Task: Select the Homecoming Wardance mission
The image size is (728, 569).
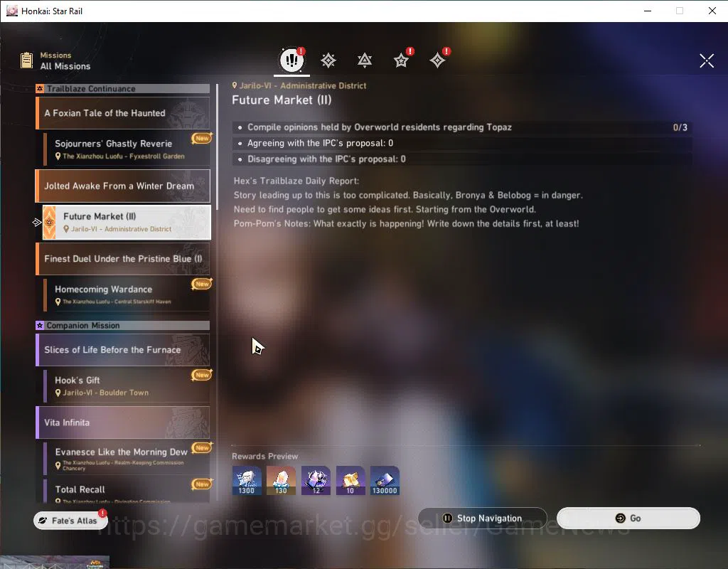Action: tap(127, 294)
